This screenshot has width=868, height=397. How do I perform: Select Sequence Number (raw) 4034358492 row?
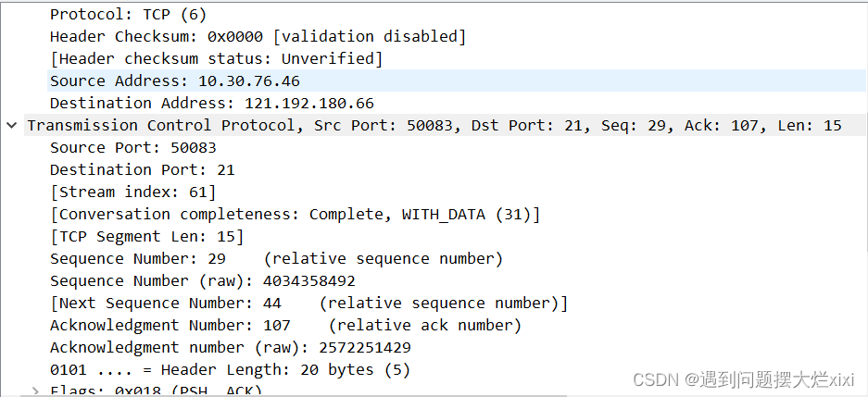coord(203,281)
